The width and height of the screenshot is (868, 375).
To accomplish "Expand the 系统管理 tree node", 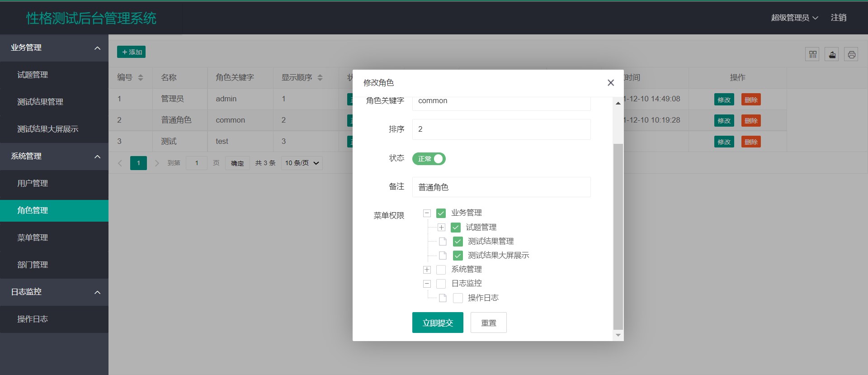I will coord(427,270).
